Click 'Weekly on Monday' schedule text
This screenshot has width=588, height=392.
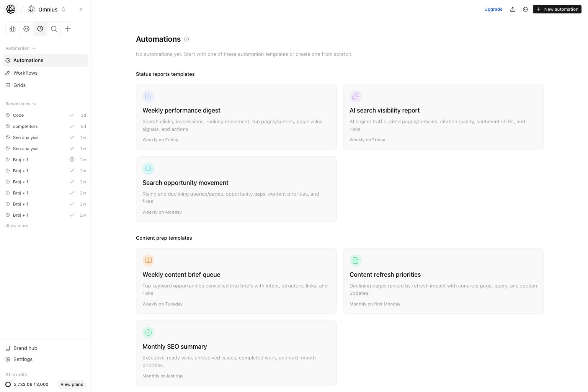pyautogui.click(x=162, y=212)
